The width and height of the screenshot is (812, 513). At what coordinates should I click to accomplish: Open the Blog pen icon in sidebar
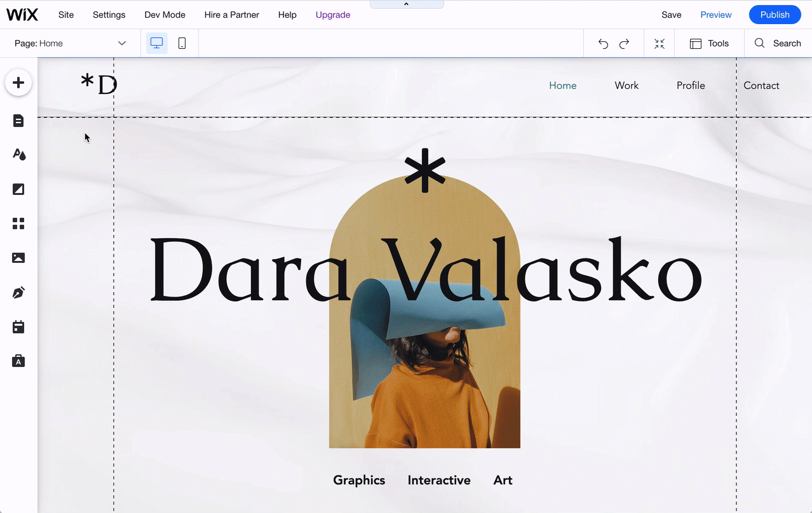tap(18, 293)
